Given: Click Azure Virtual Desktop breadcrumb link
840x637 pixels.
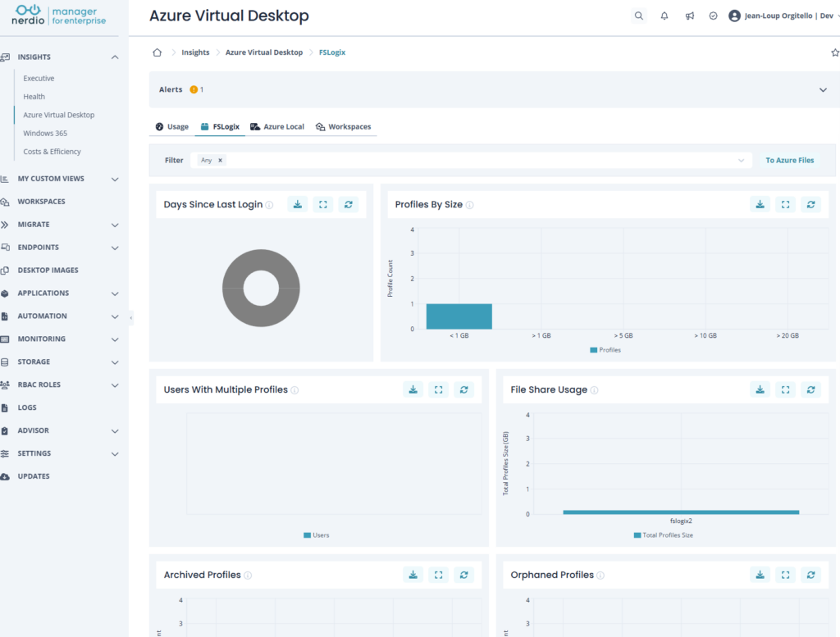Looking at the screenshot, I should coord(264,52).
